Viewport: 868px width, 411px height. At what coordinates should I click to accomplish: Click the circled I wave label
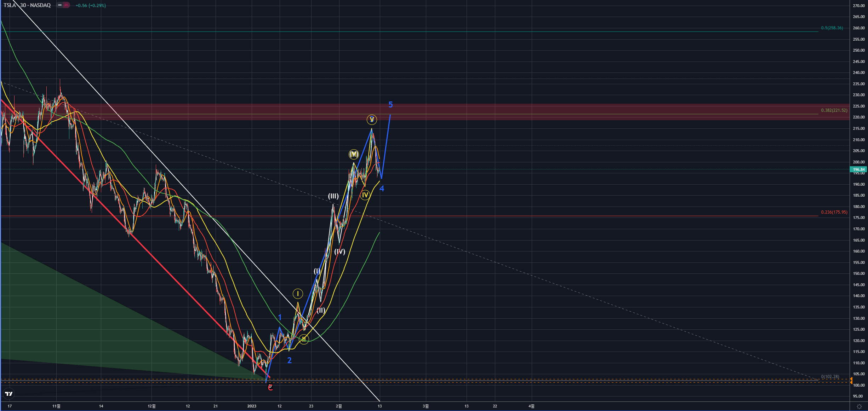click(x=298, y=294)
